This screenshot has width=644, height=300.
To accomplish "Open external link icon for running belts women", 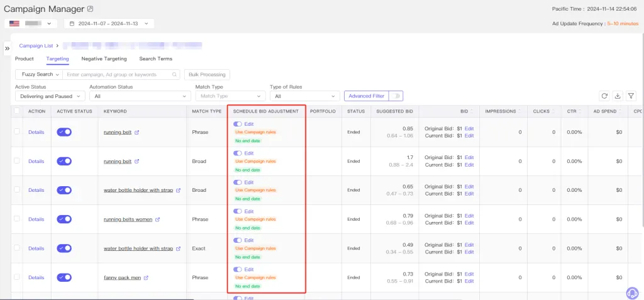I will [157, 219].
